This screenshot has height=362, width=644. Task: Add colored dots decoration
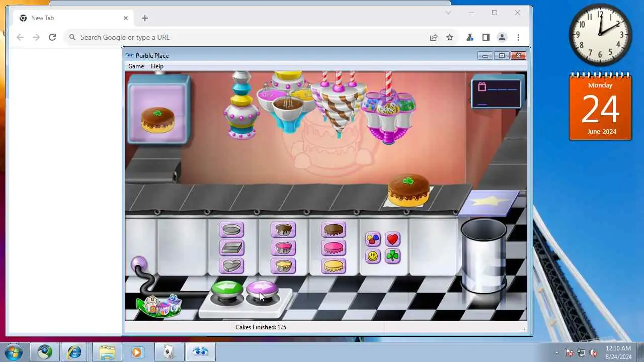click(x=373, y=239)
